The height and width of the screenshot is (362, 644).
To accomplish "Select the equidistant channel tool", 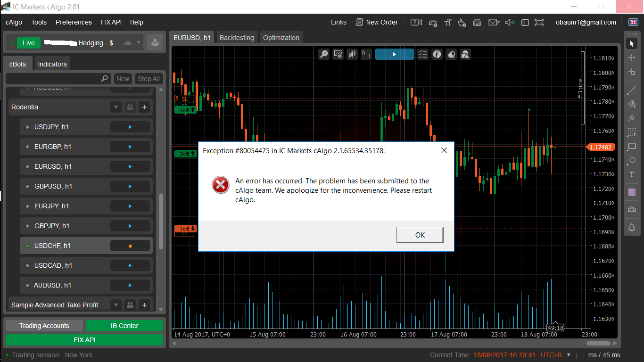I will click(632, 104).
